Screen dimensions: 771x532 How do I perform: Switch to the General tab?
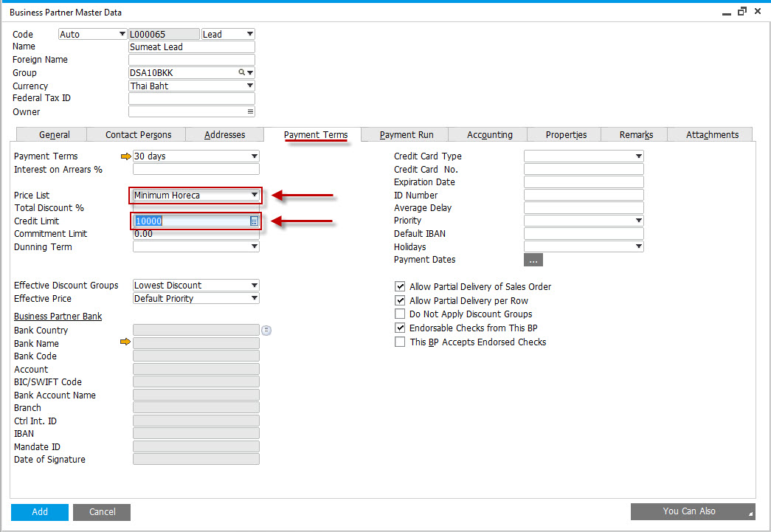coord(54,135)
